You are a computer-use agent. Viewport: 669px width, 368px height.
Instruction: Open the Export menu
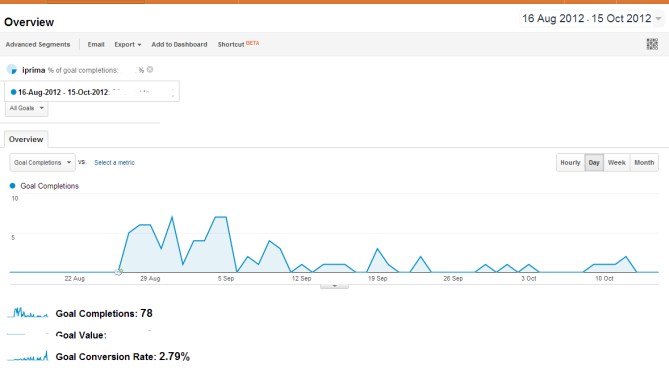click(128, 44)
